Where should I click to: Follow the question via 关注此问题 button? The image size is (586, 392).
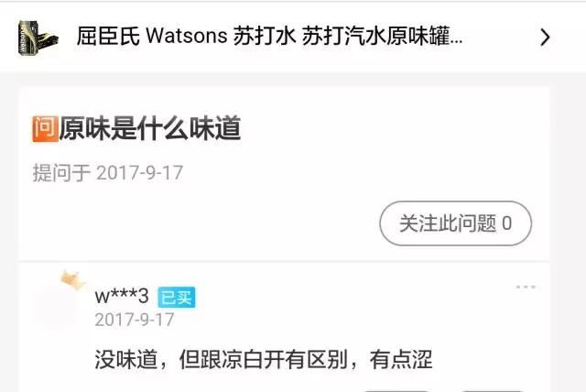(x=456, y=223)
